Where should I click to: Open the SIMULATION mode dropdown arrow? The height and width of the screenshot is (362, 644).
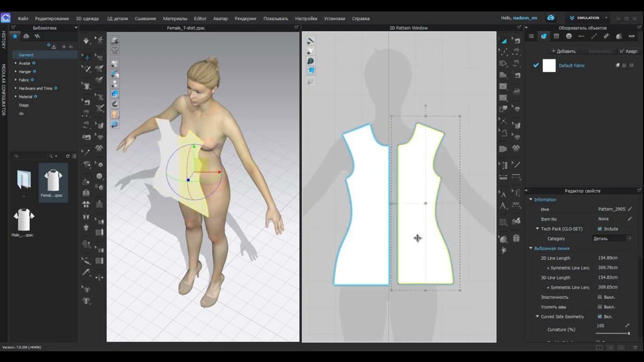click(606, 18)
